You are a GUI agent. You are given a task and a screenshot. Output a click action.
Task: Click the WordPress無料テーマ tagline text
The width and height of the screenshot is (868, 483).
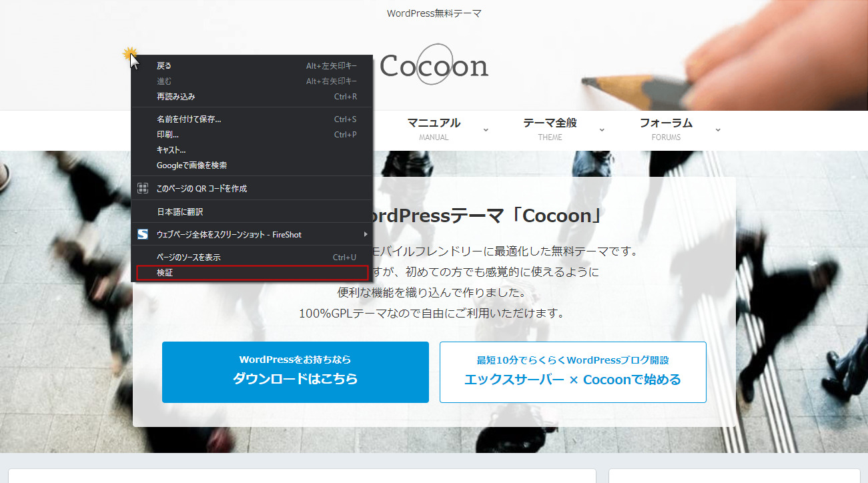click(434, 13)
